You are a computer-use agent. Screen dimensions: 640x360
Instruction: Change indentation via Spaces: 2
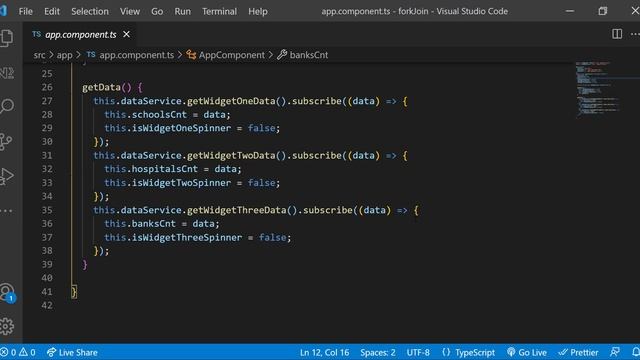(378, 352)
